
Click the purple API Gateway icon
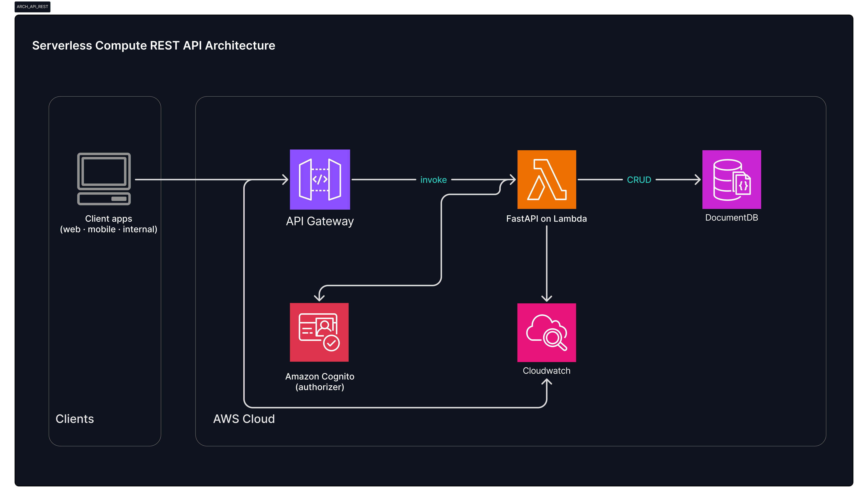click(x=320, y=179)
